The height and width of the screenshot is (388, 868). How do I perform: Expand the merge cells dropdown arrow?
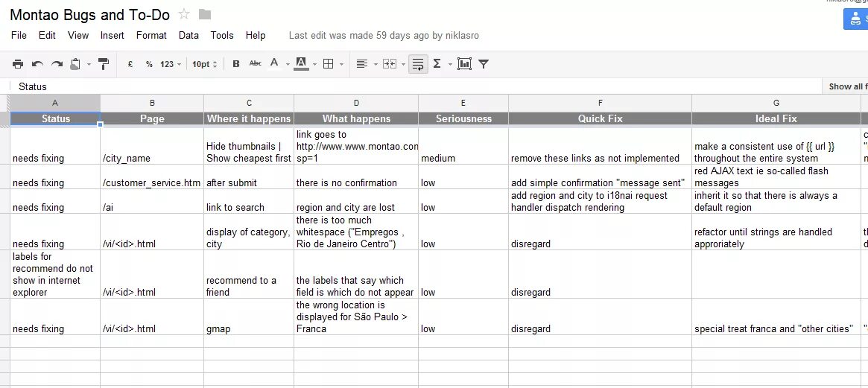pos(403,65)
